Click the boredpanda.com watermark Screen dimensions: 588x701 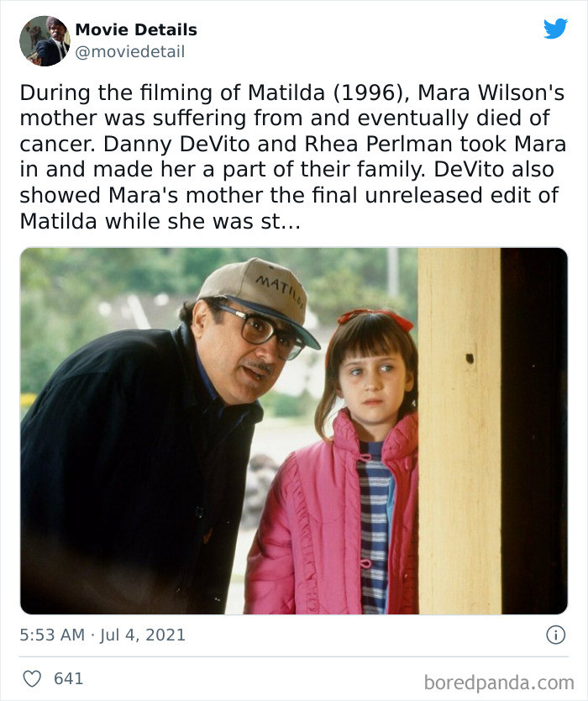tap(499, 682)
